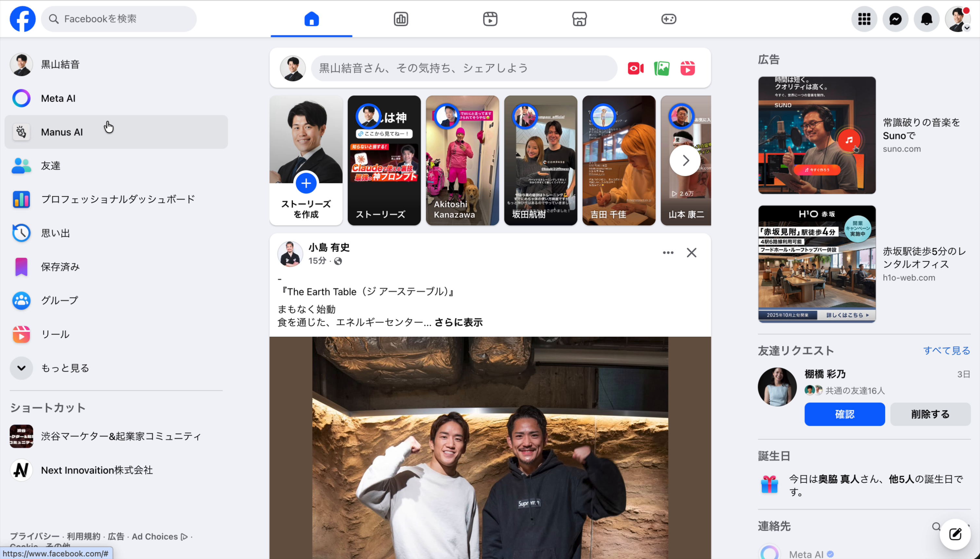
Task: Open the notifications bell
Action: click(926, 19)
